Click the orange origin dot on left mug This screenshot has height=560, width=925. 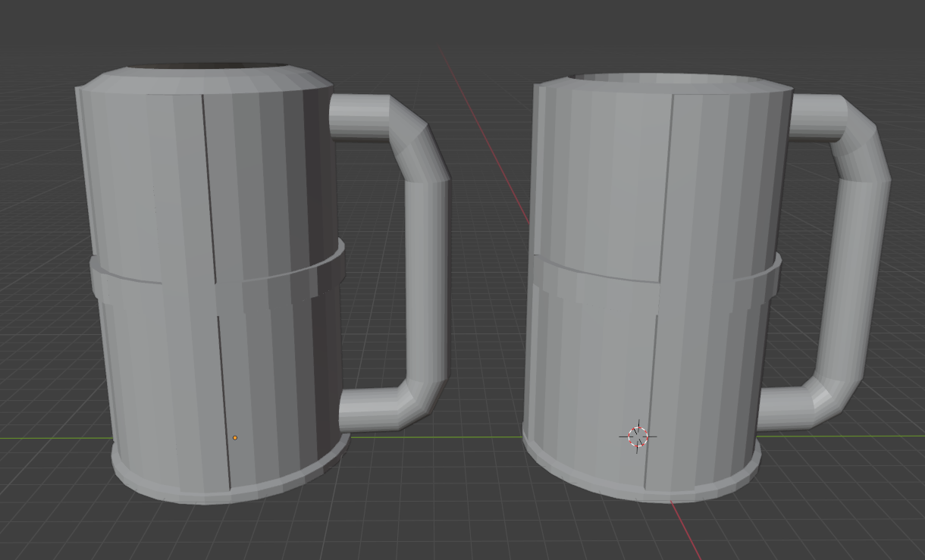(235, 438)
